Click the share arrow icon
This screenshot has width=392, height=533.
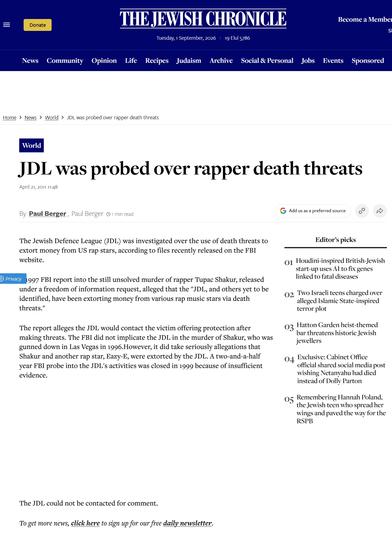(380, 211)
